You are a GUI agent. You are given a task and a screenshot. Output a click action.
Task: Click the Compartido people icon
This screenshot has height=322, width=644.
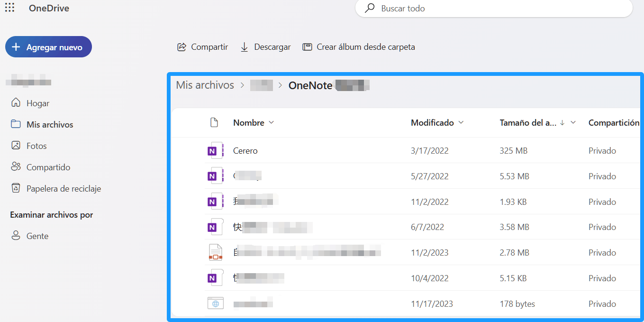pos(16,167)
